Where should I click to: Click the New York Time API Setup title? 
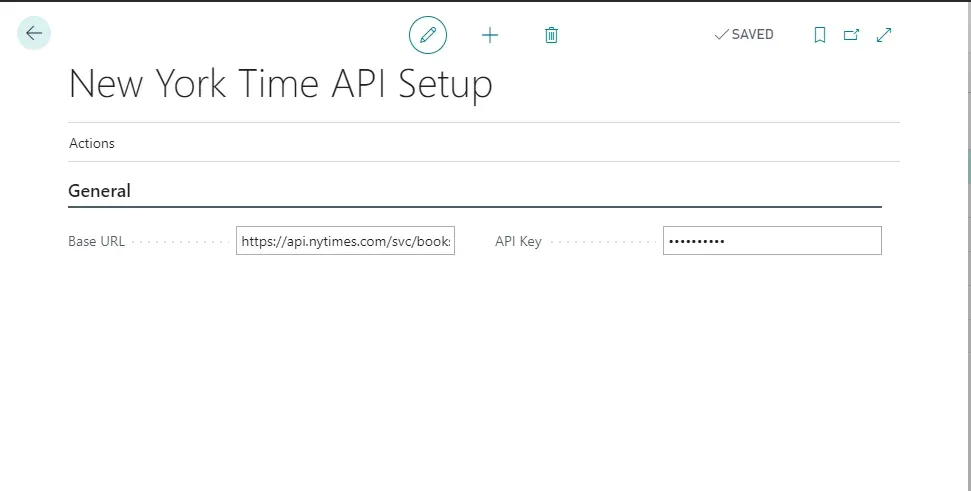tap(281, 84)
